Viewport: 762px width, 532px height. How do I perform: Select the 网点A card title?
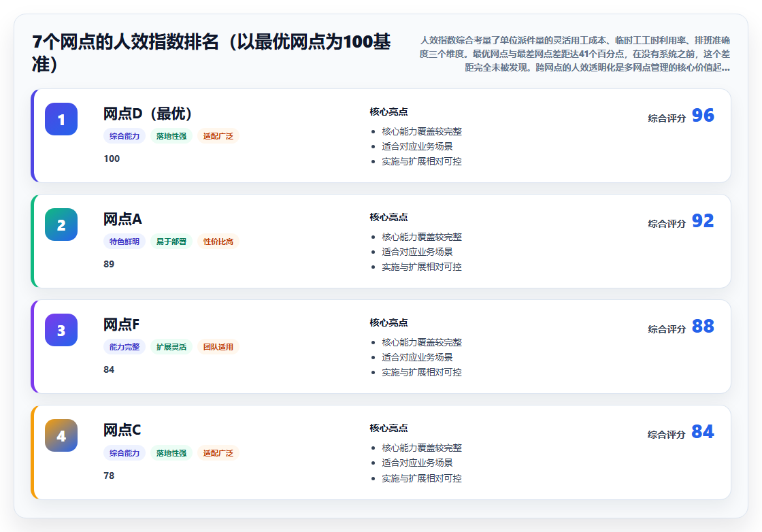click(122, 219)
